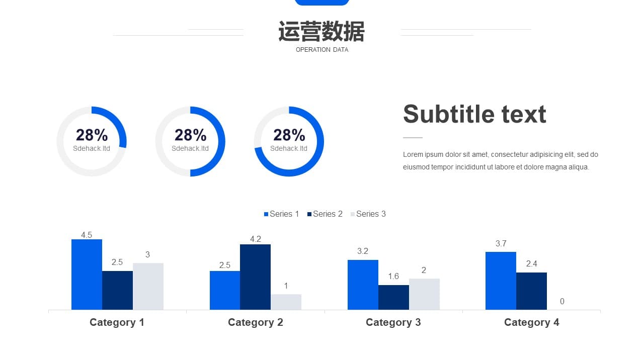Screen dimensions: 644x362
Task: Click the 运营数据 title
Action: click(321, 31)
